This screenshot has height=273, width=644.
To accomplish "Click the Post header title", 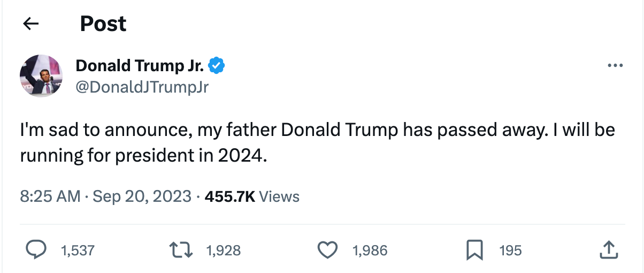I will [103, 24].
